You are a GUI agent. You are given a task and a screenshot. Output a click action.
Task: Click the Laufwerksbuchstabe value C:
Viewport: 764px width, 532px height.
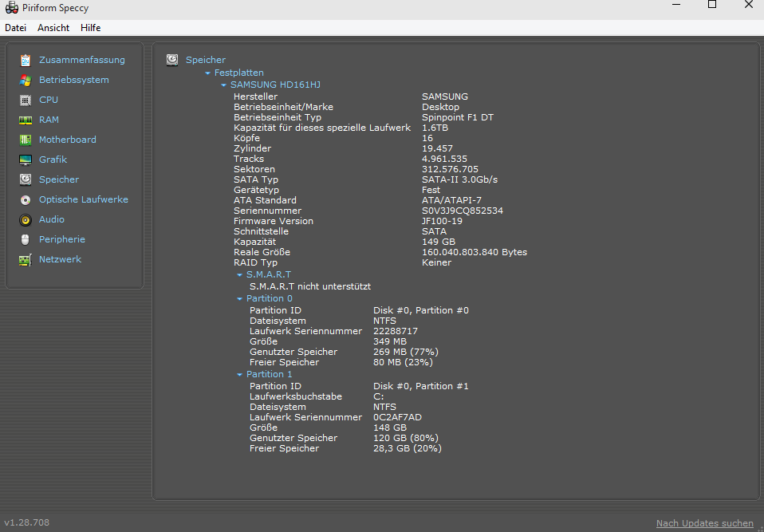point(378,396)
